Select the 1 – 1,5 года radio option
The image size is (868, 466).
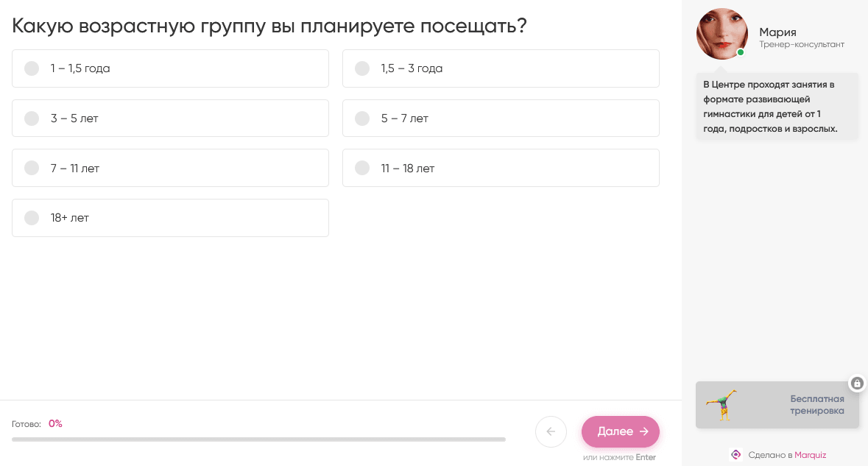pyautogui.click(x=32, y=68)
